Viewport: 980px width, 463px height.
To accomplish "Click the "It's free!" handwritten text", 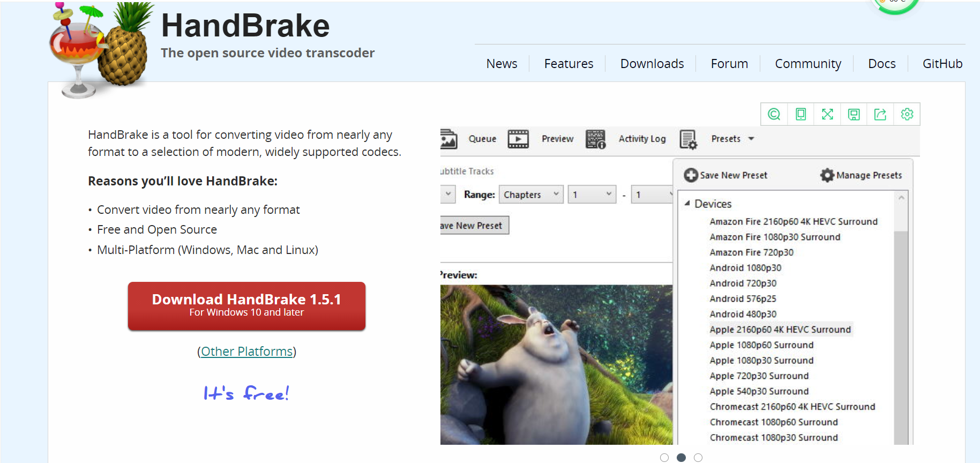I will tap(246, 393).
